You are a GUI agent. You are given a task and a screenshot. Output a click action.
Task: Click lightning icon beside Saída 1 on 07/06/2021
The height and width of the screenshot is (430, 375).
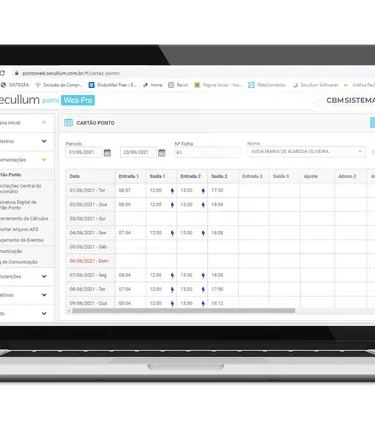pos(172,275)
